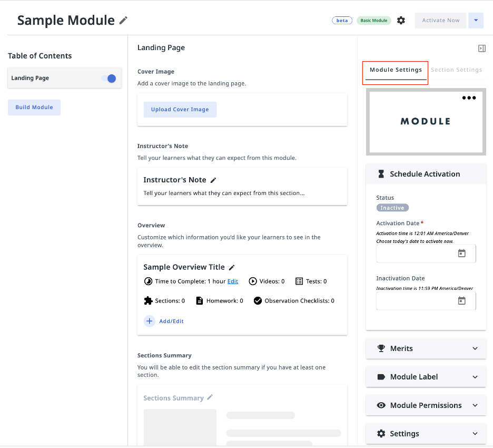Viewport: 493px width, 448px height.
Task: Edit the Instructor's Note pencil icon
Action: click(213, 180)
